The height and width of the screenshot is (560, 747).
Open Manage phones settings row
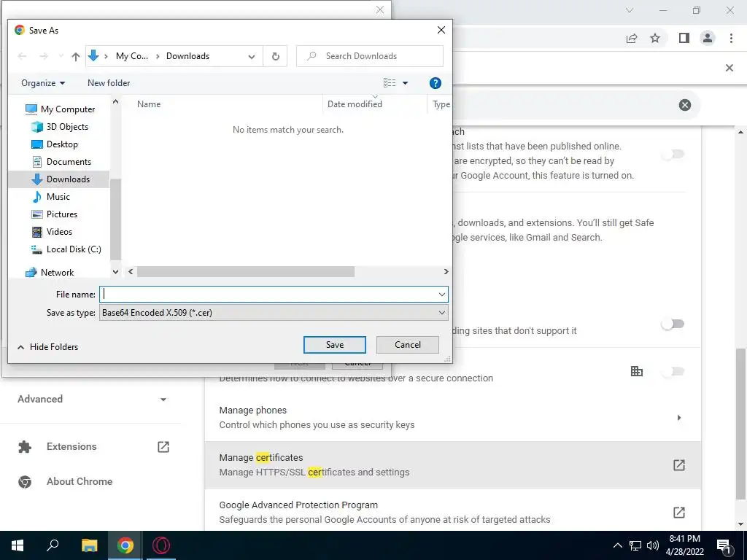(452, 418)
